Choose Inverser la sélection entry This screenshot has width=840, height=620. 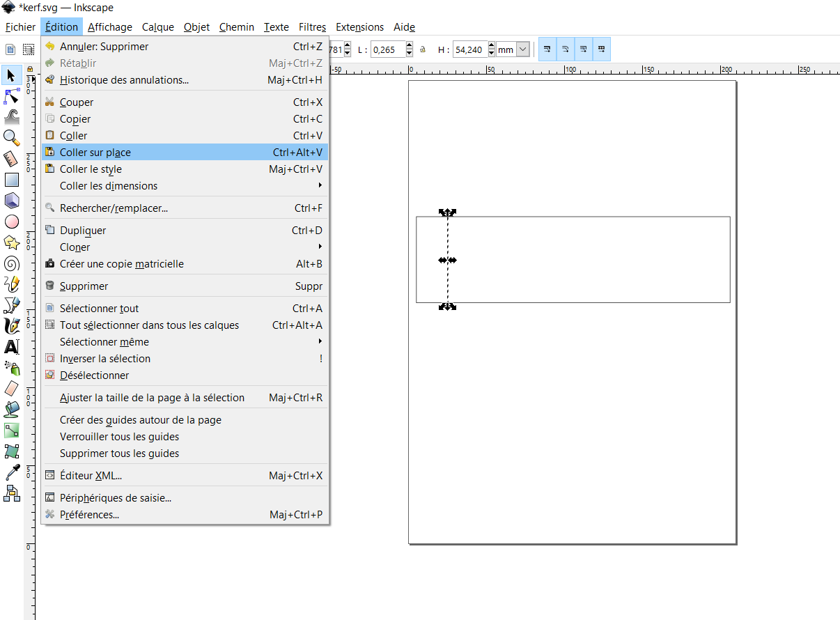click(185, 359)
